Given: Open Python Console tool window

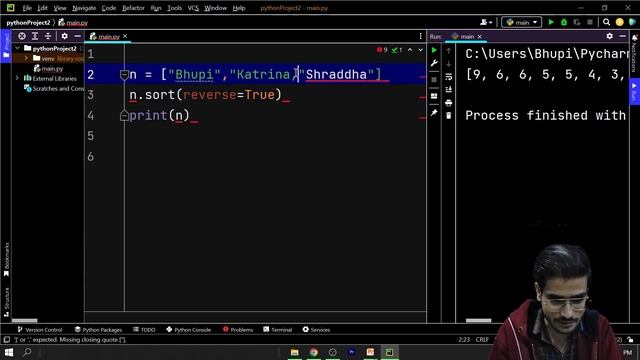Looking at the screenshot, I should [x=188, y=329].
